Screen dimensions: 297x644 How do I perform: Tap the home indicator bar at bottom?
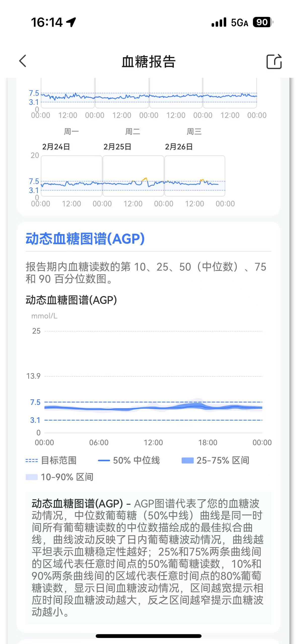[148, 636]
